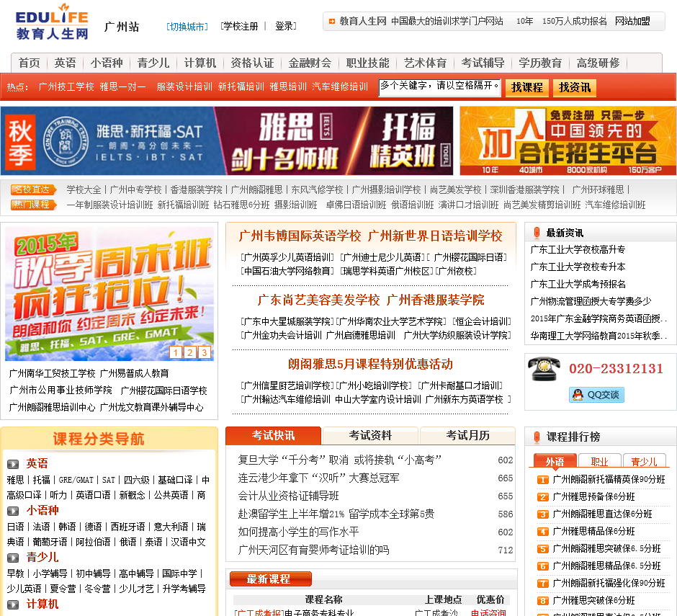The height and width of the screenshot is (616, 677).
Task: Open 广州雅思预备保6分班 ranking entry
Action: [x=593, y=497]
